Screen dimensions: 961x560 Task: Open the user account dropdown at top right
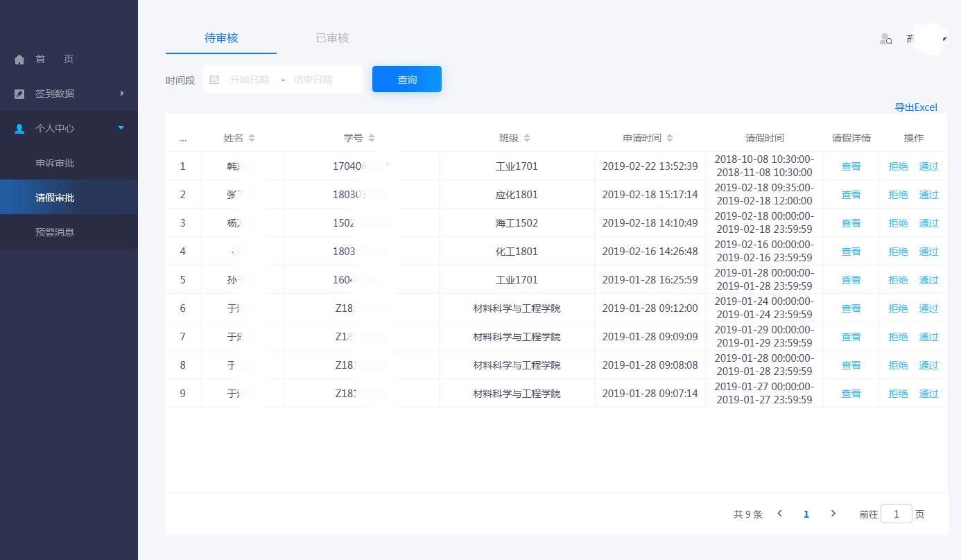click(x=944, y=40)
